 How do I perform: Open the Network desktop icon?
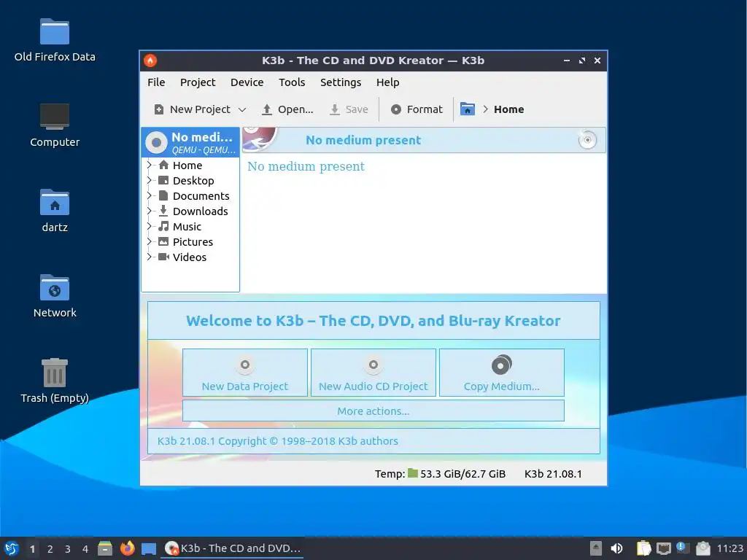coord(55,296)
